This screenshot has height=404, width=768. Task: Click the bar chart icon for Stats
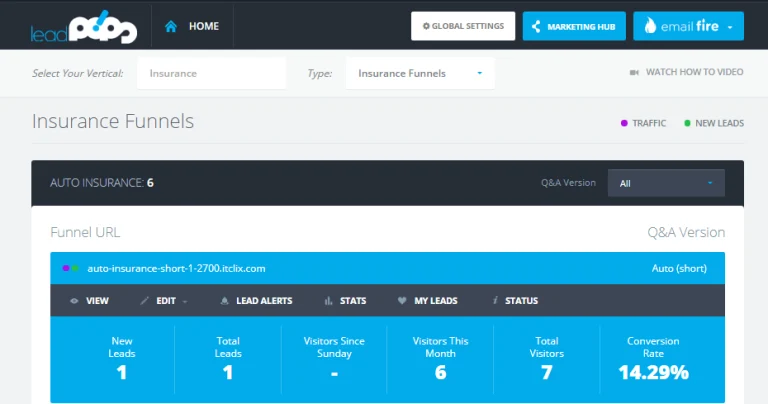point(328,301)
